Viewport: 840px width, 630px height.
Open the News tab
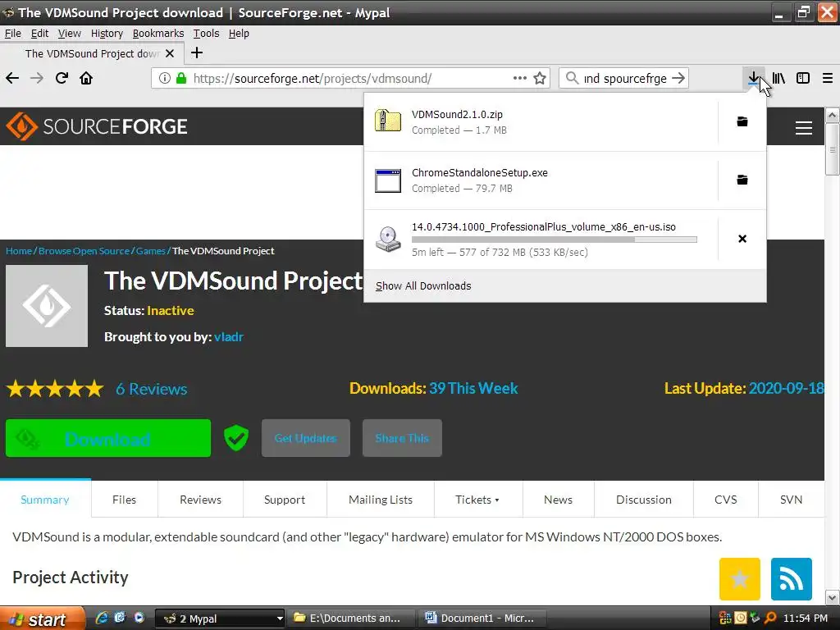pos(558,500)
